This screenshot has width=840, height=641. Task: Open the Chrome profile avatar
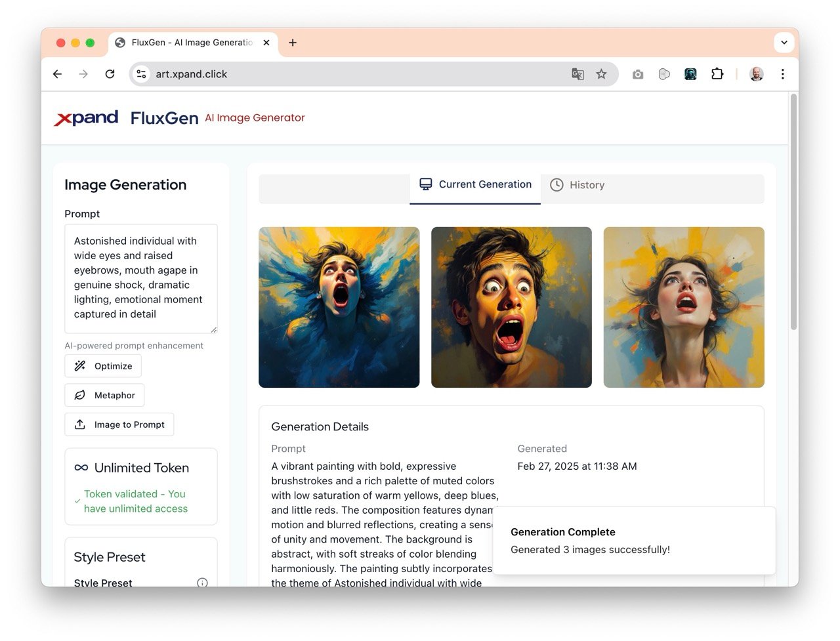[757, 74]
